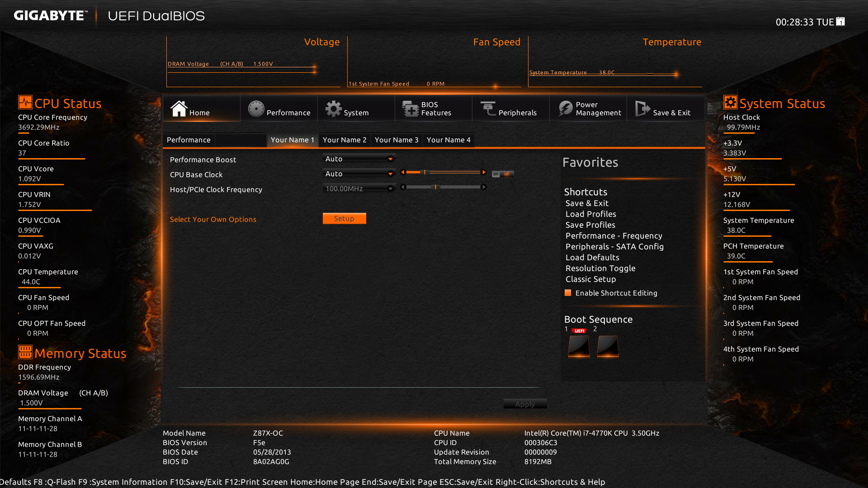Switch to Peripherals tab

[511, 108]
